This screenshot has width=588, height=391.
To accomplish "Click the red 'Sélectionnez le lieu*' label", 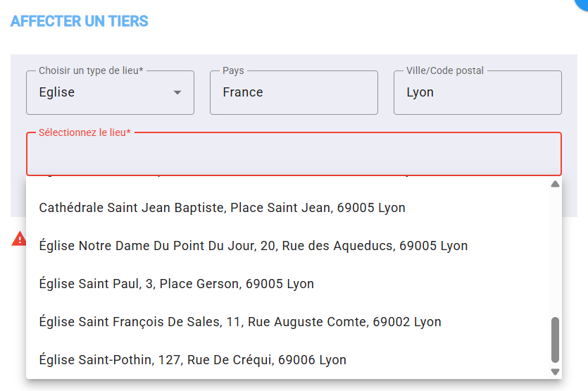I will (x=85, y=132).
